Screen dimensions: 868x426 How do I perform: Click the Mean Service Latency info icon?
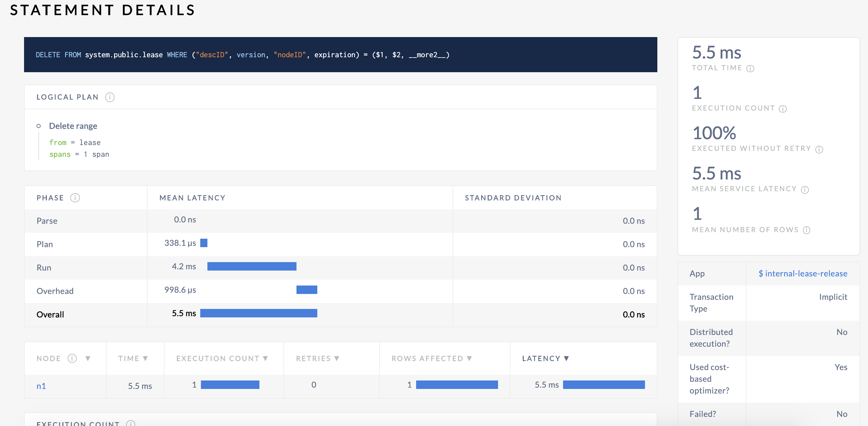point(805,189)
